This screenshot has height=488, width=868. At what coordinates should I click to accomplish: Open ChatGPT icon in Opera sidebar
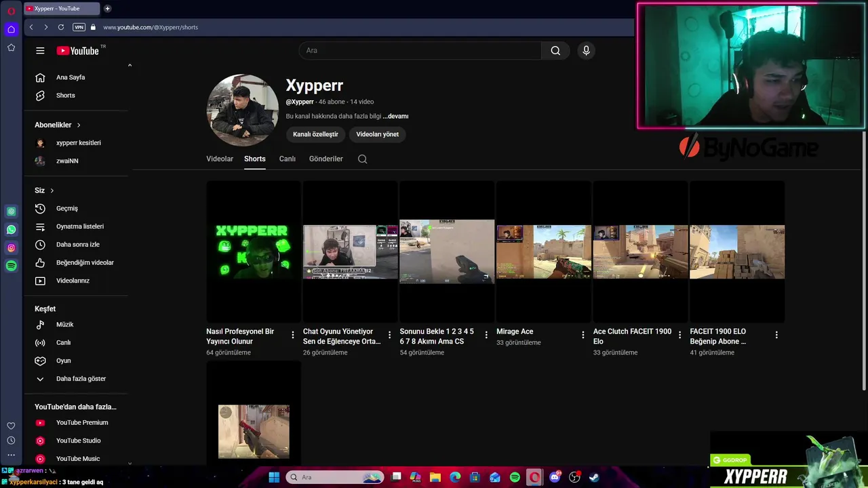[x=11, y=211]
